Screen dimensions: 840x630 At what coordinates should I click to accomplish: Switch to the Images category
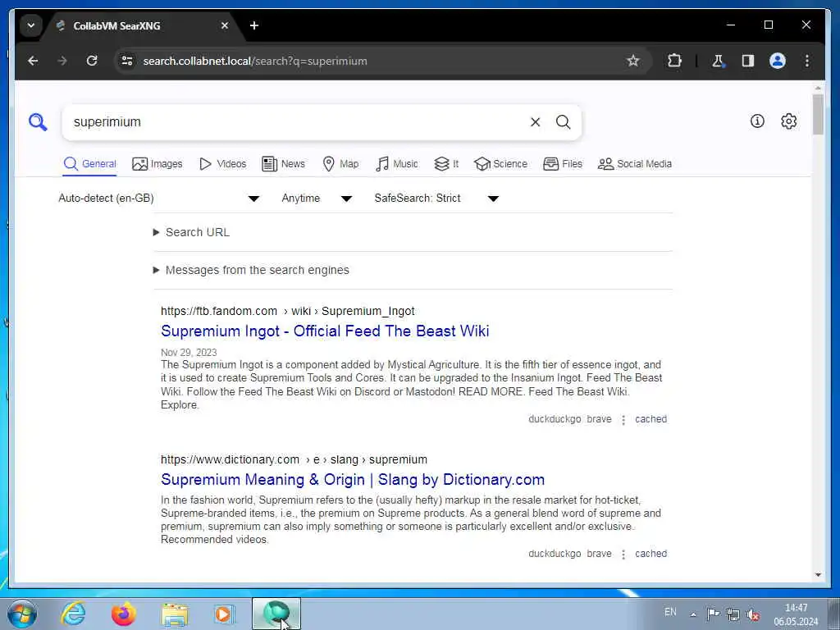(157, 164)
